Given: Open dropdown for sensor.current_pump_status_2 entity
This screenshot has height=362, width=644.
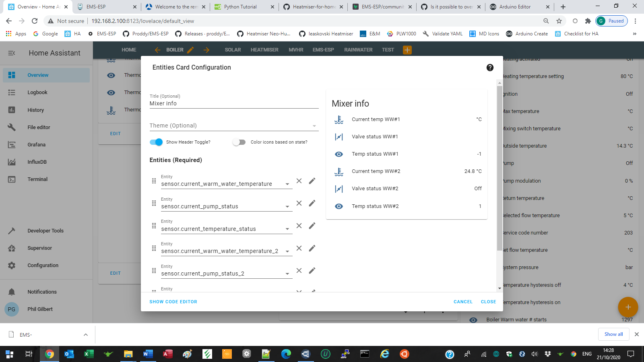Looking at the screenshot, I should tap(287, 274).
